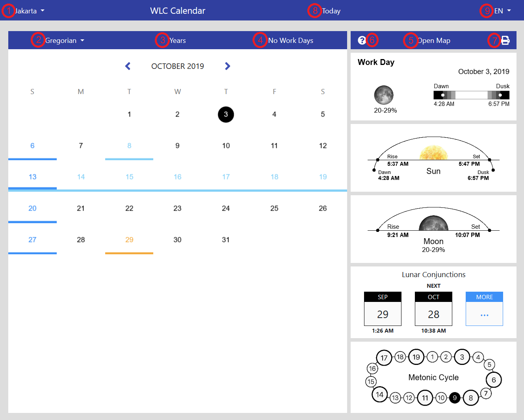524x420 pixels.
Task: Open the print dialog via printer icon
Action: [x=506, y=40]
